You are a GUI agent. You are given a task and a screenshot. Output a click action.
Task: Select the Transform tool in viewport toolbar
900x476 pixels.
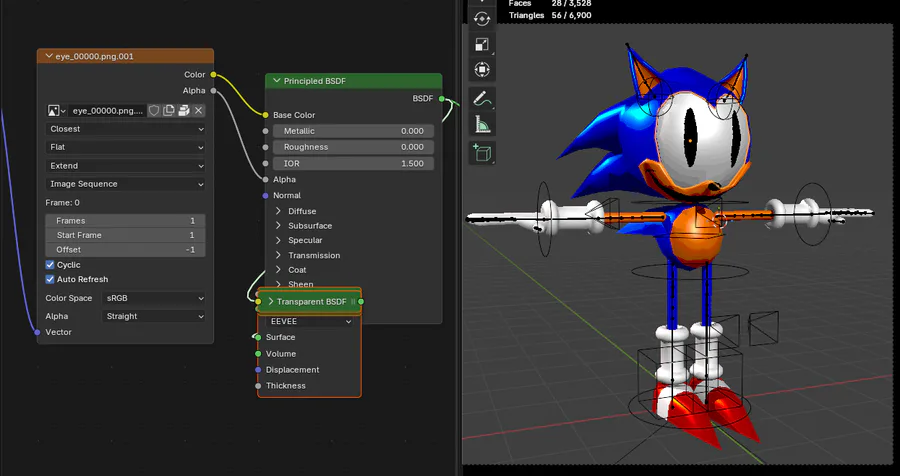[482, 70]
